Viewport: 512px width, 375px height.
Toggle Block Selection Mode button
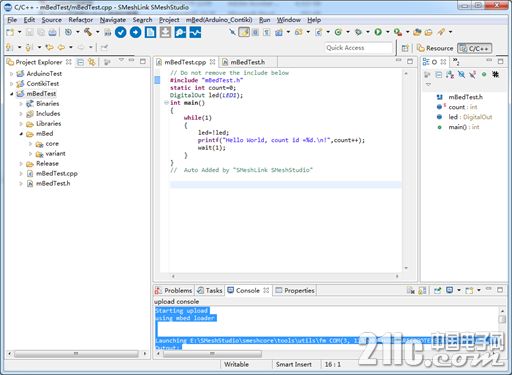click(x=255, y=32)
